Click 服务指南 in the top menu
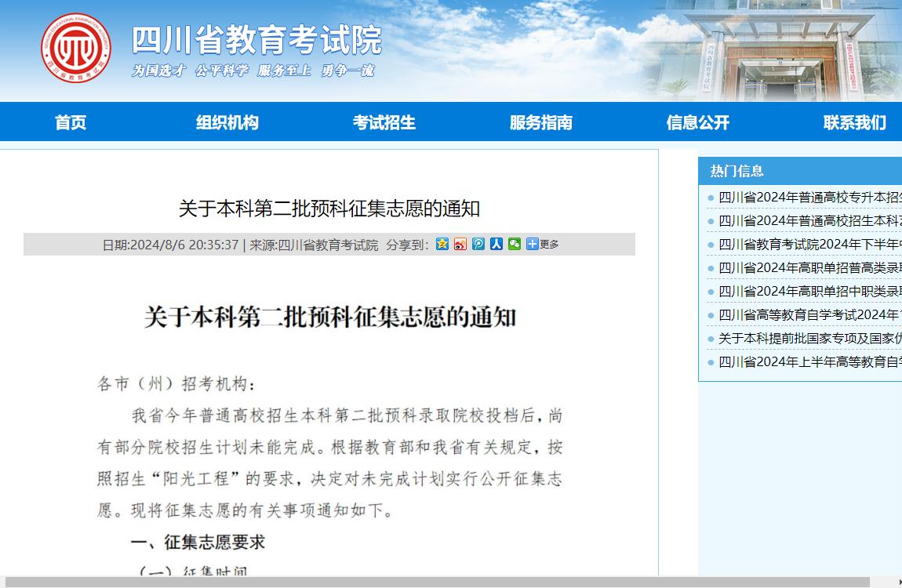 (541, 122)
